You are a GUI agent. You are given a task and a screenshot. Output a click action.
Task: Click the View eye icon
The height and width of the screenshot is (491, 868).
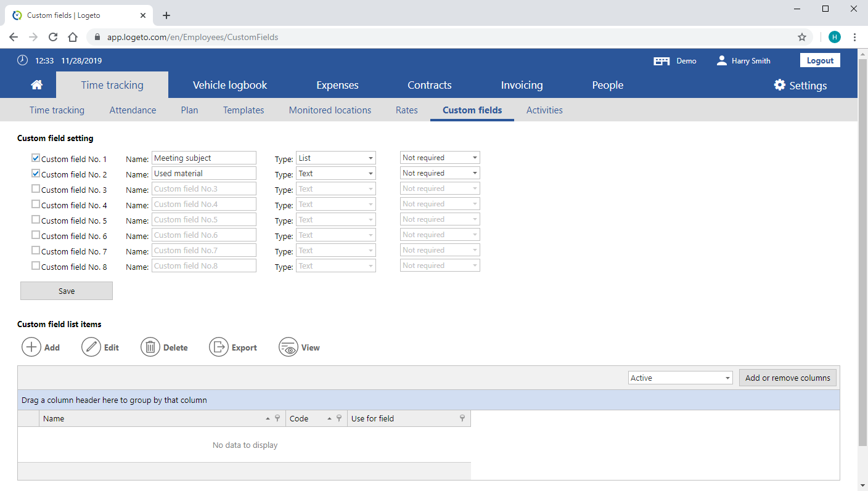(289, 347)
